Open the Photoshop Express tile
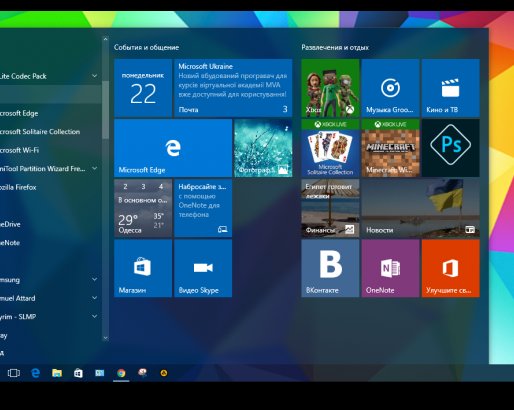 pyautogui.click(x=451, y=148)
